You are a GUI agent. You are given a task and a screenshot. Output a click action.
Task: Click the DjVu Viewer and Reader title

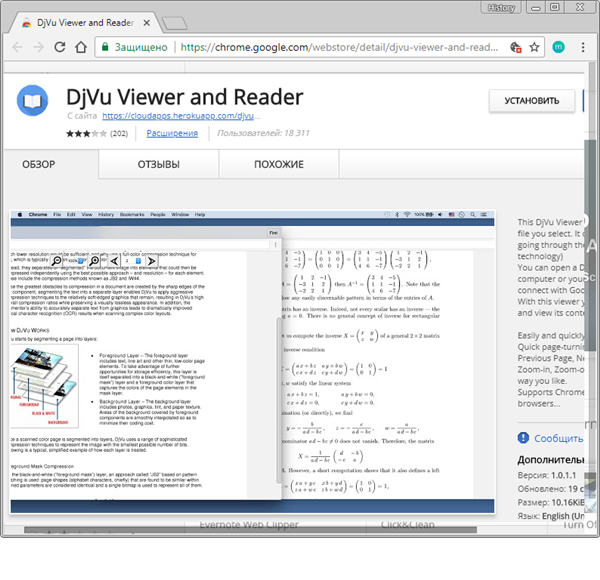click(184, 97)
